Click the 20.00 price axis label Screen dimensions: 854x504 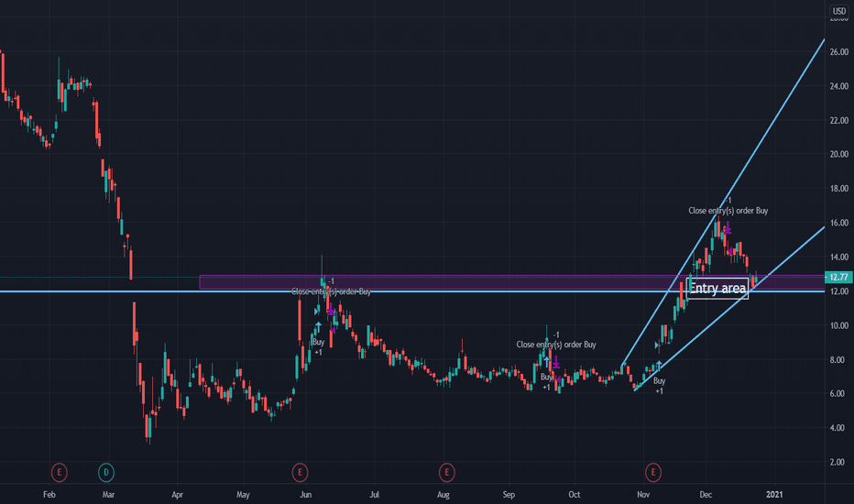[x=839, y=155]
